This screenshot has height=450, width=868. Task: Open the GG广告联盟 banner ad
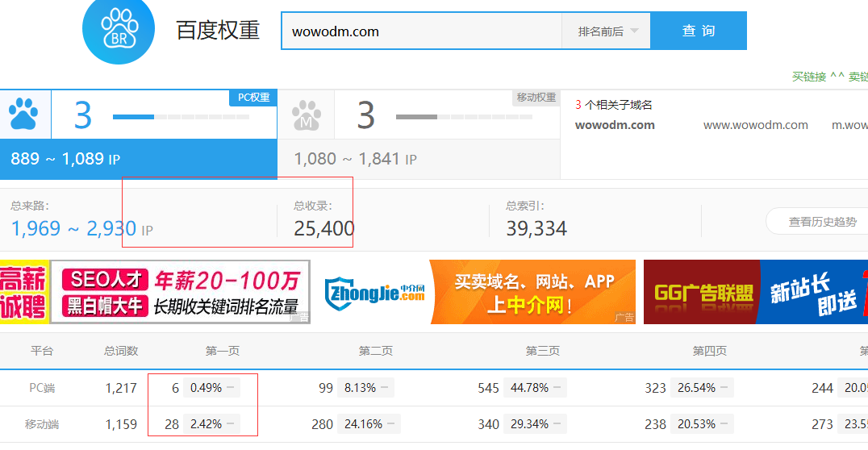click(x=756, y=292)
